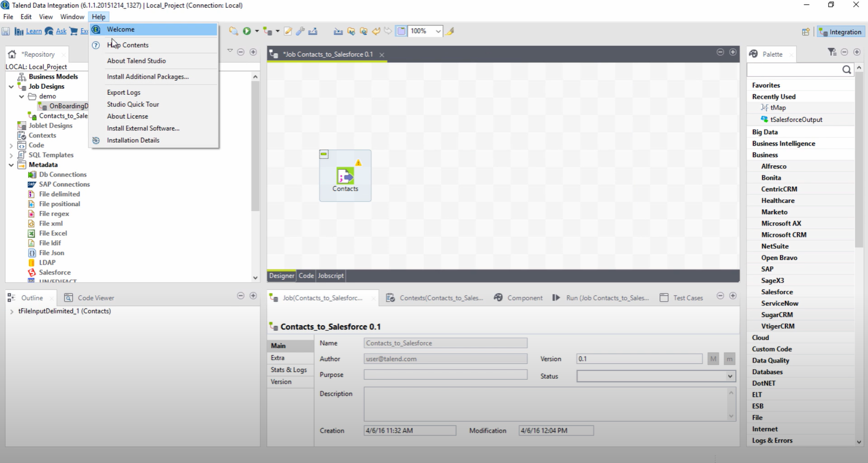Screen dimensions: 868x463
Task: Switch to the Code Viewer tab
Action: pos(89,298)
